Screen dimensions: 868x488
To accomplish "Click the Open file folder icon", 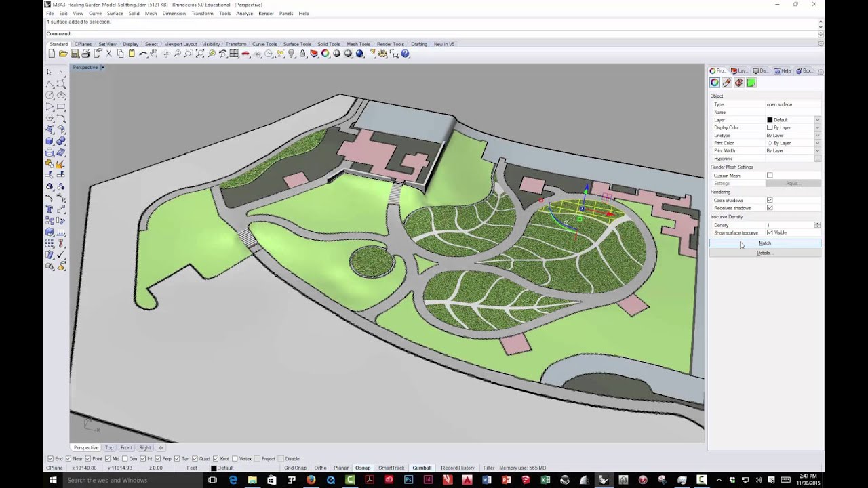I will click(x=63, y=54).
